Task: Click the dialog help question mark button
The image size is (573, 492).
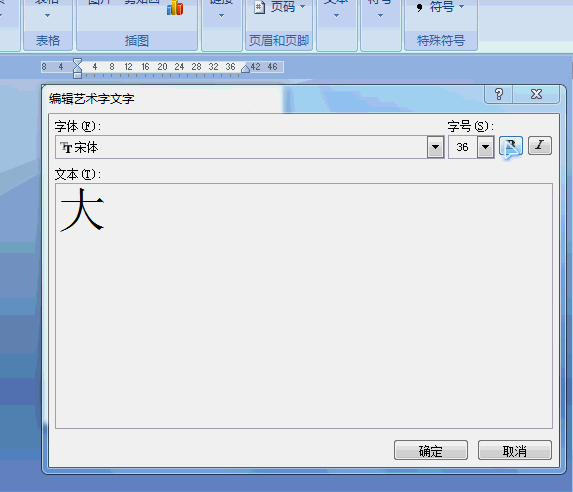Action: [x=499, y=94]
